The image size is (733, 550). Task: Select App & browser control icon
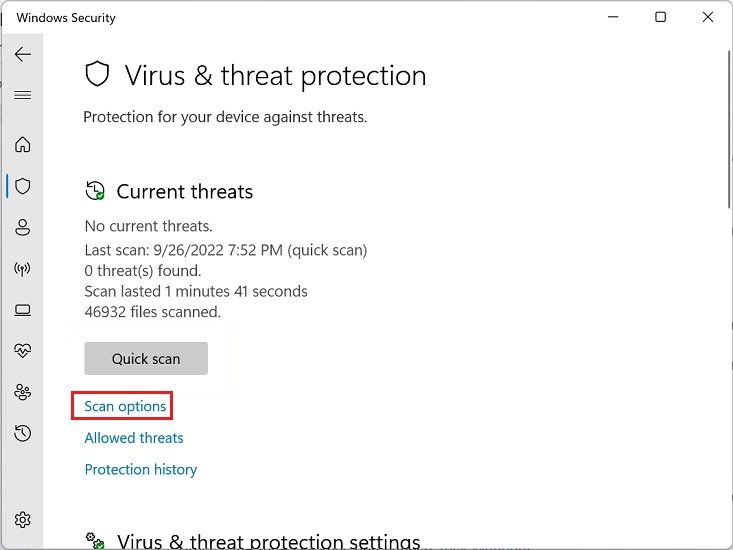click(x=23, y=310)
